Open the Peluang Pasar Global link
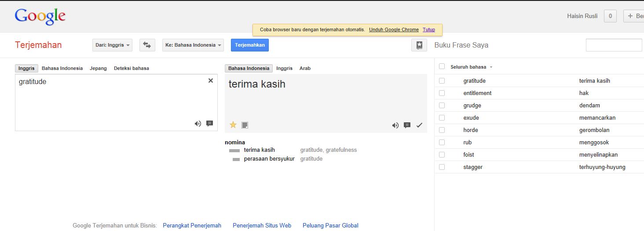Viewport: 644px width, 231px height. (x=330, y=225)
